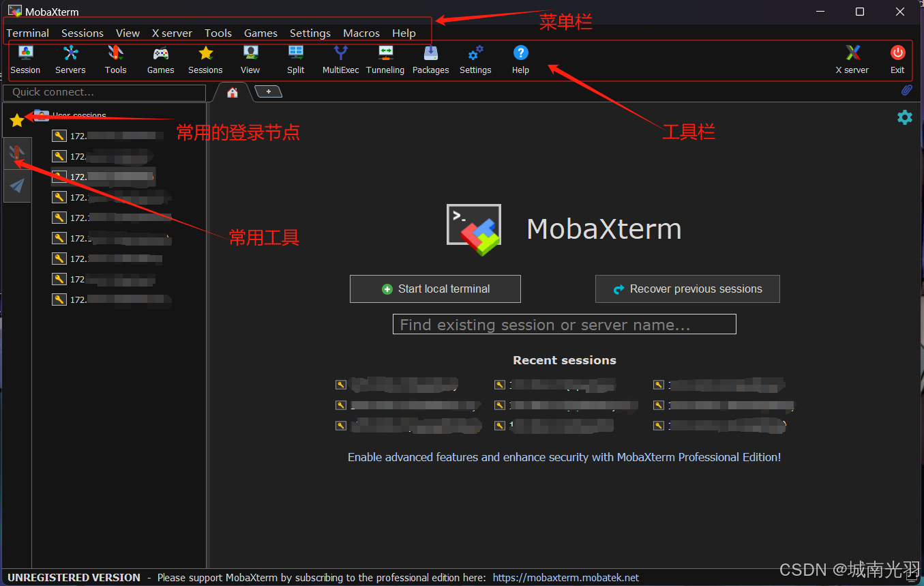This screenshot has height=586, width=924.
Task: Click the Sessions star toolbar icon
Action: (x=205, y=59)
